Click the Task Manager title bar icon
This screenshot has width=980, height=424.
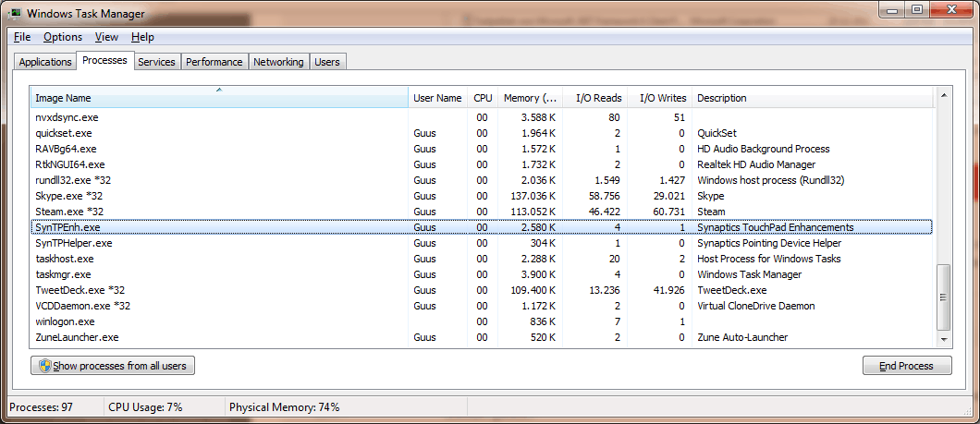coord(13,13)
